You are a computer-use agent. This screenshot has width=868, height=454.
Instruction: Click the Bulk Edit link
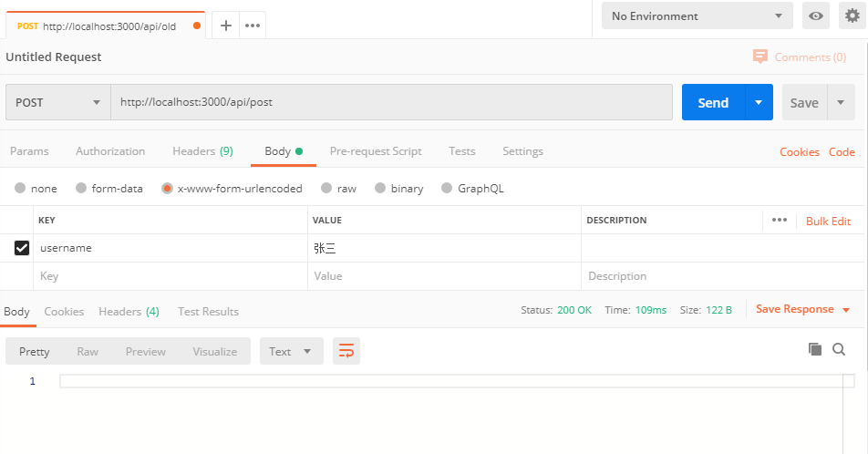coord(828,221)
